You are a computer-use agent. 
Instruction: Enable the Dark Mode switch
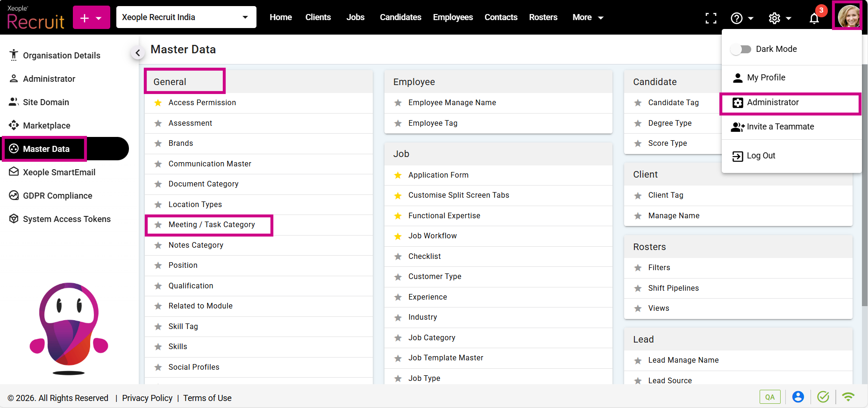pyautogui.click(x=741, y=49)
